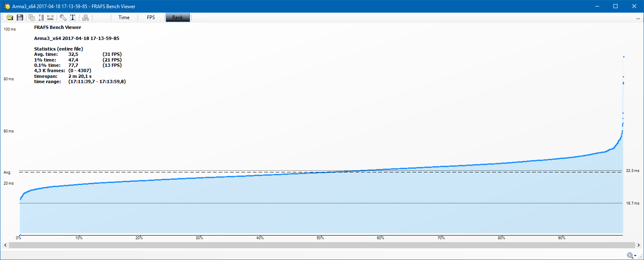
Task: Maximize the FRAFS Bench Viewer window
Action: tap(616, 6)
